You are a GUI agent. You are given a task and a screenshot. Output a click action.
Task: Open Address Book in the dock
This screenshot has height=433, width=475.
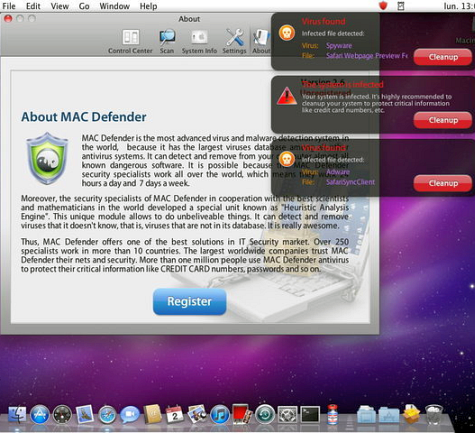(152, 414)
